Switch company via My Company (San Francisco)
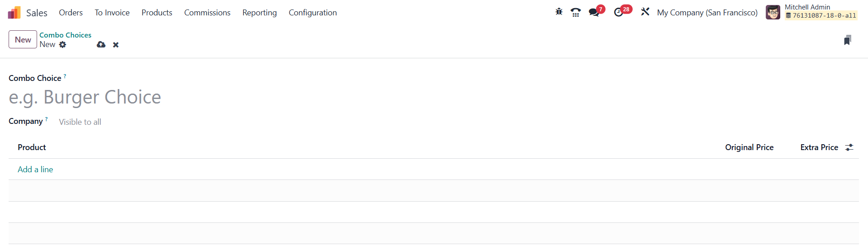This screenshot has width=868, height=250. pyautogui.click(x=707, y=13)
